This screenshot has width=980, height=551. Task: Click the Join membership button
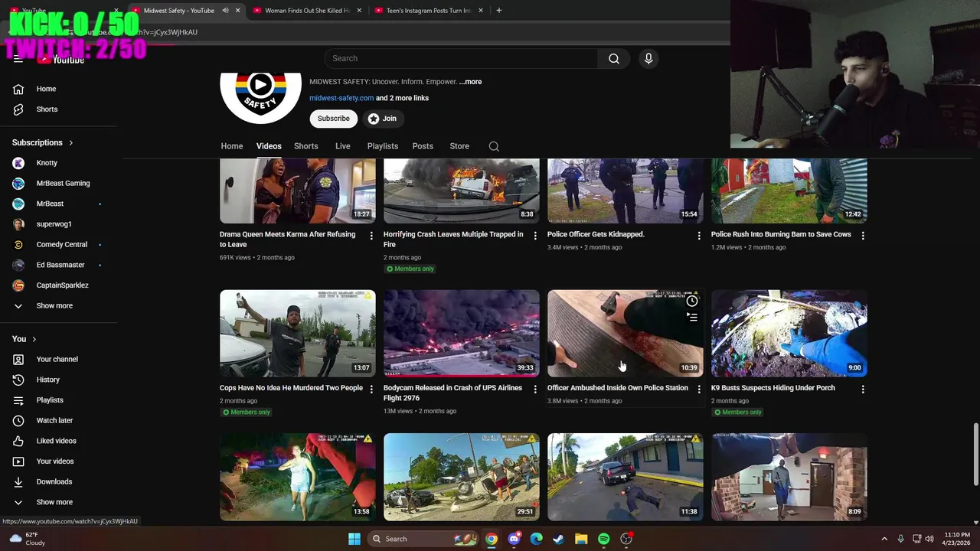point(382,119)
